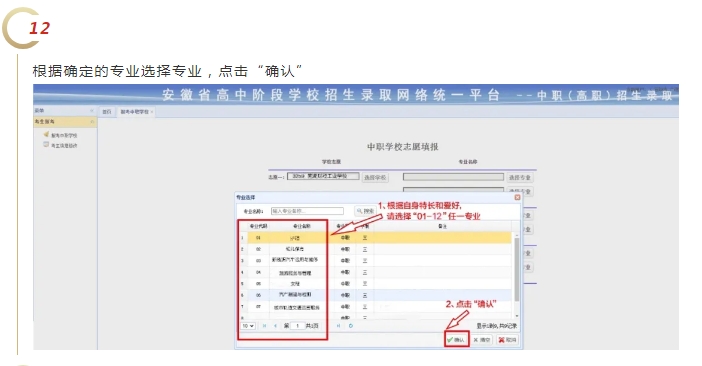Click the 选择学校 button beside school field
Screen dimensions: 702x366
pyautogui.click(x=375, y=178)
